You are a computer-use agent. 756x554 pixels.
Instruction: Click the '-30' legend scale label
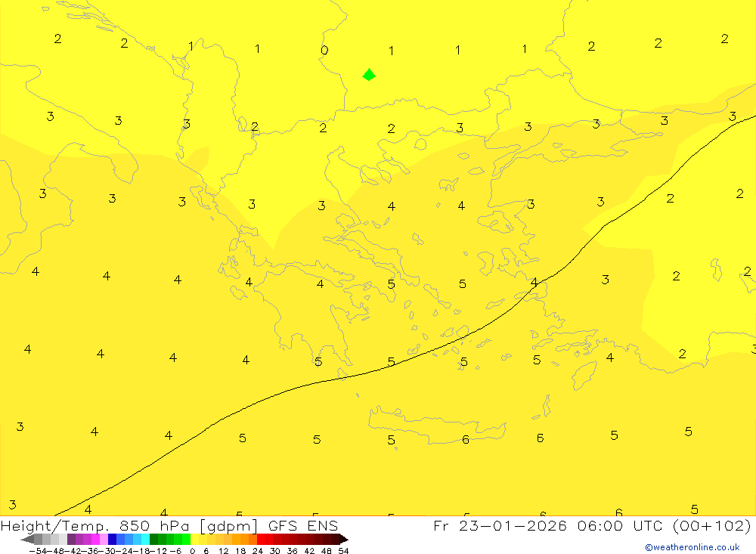tap(107, 551)
